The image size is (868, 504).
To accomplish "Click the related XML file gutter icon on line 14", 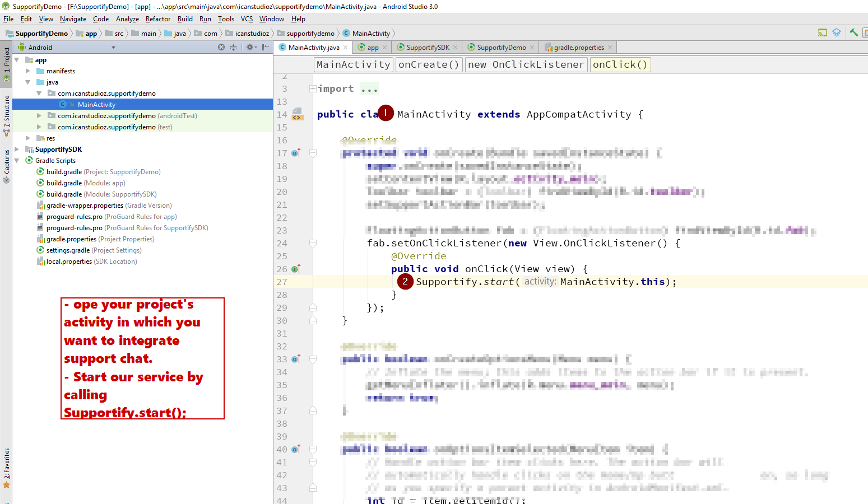I will (297, 114).
